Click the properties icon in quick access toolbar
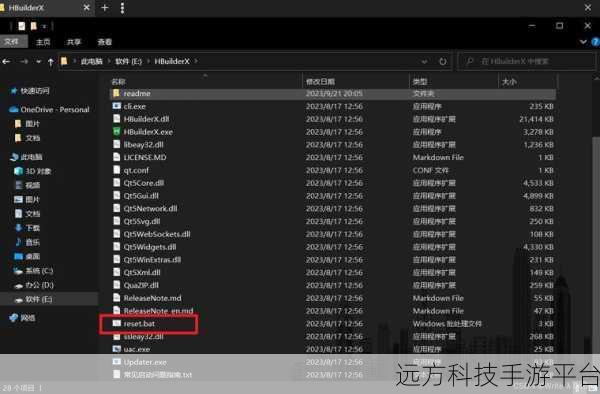Image resolution: width=600 pixels, height=394 pixels. click(22, 26)
